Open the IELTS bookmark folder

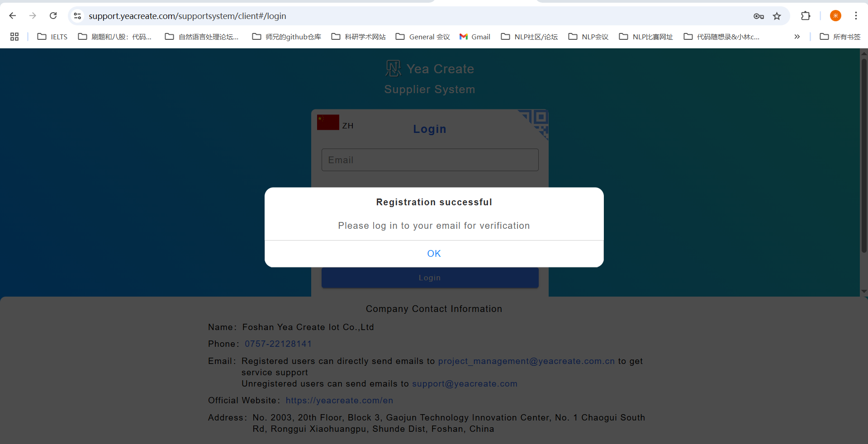52,37
